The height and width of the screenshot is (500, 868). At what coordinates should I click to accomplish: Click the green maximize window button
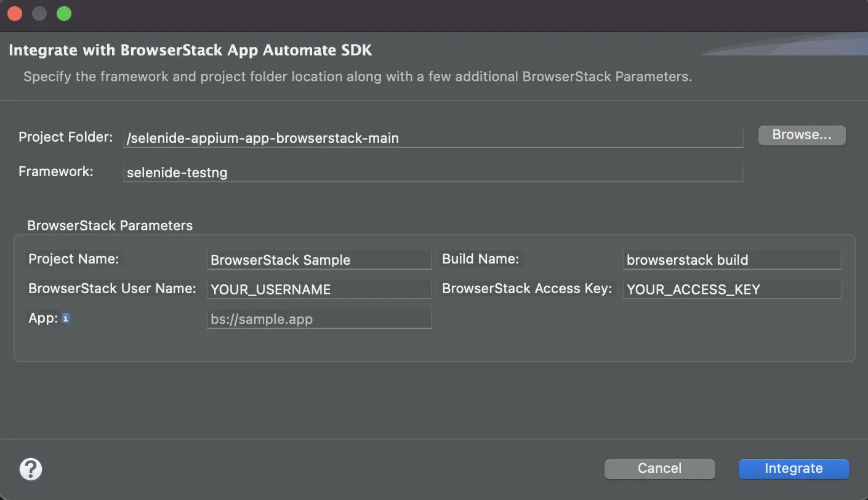click(64, 14)
